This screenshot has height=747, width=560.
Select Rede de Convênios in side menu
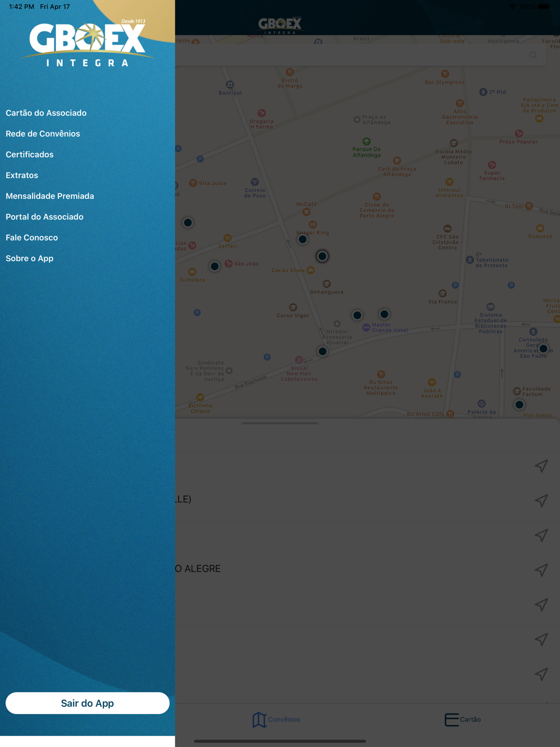click(43, 134)
